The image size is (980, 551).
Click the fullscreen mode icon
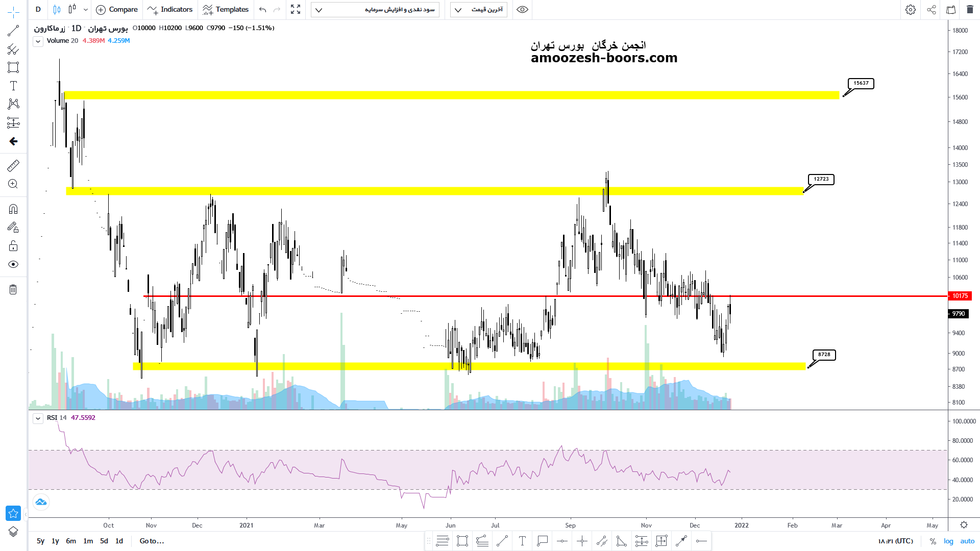pos(296,10)
